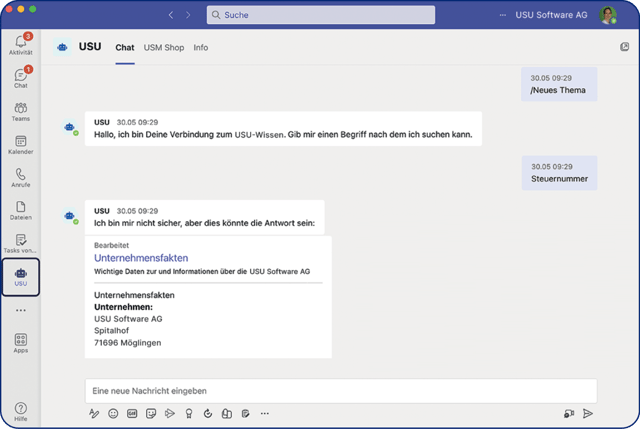This screenshot has width=640, height=429.
Task: Switch to the Info tab
Action: coord(200,47)
